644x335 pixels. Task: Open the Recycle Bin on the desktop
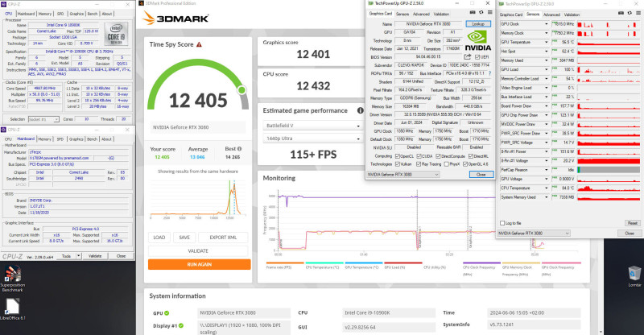pyautogui.click(x=634, y=275)
